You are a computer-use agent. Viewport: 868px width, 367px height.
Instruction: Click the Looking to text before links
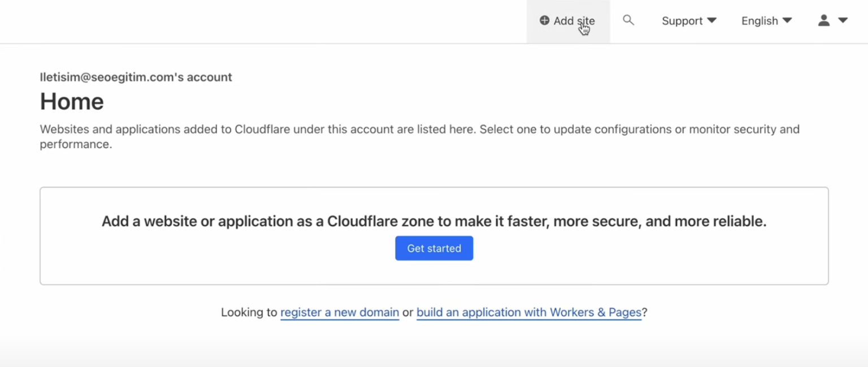[x=249, y=312]
